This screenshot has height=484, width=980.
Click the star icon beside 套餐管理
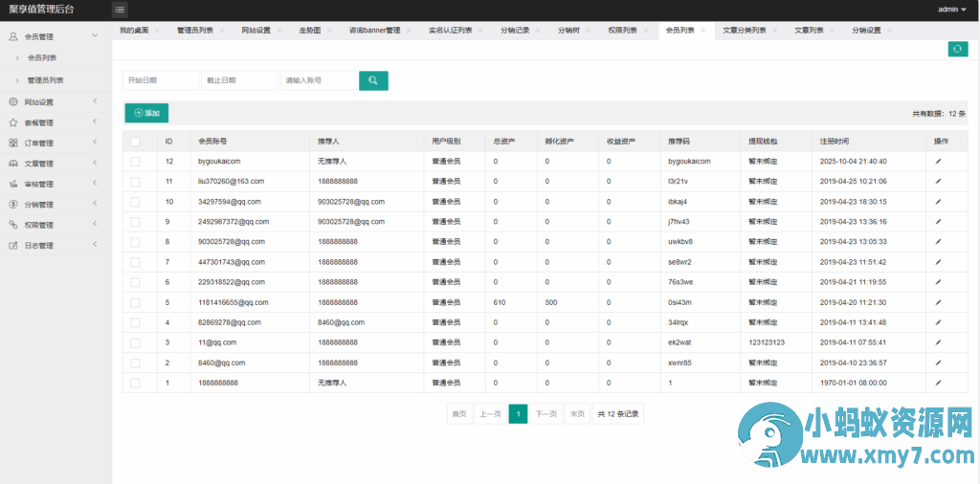coord(13,122)
